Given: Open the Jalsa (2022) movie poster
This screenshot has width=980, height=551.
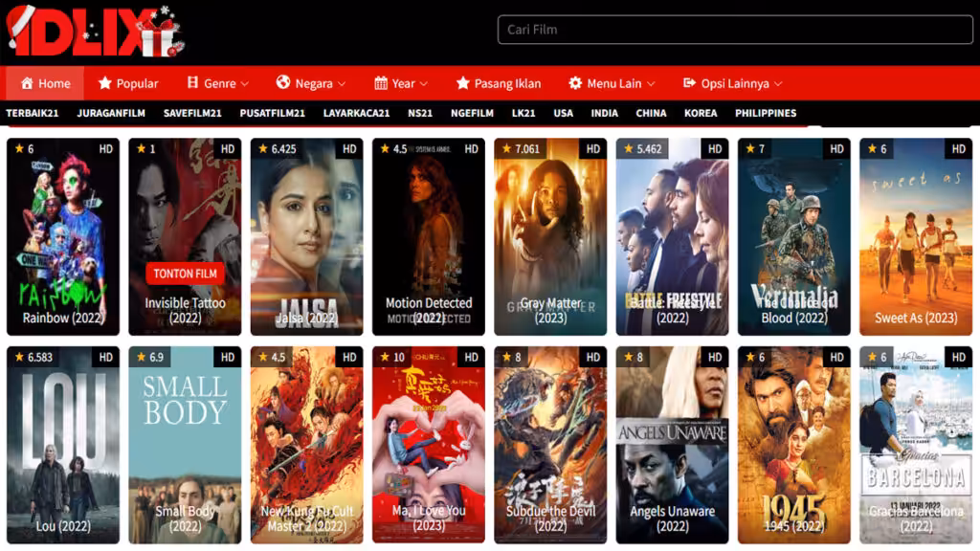Looking at the screenshot, I should pos(306,236).
